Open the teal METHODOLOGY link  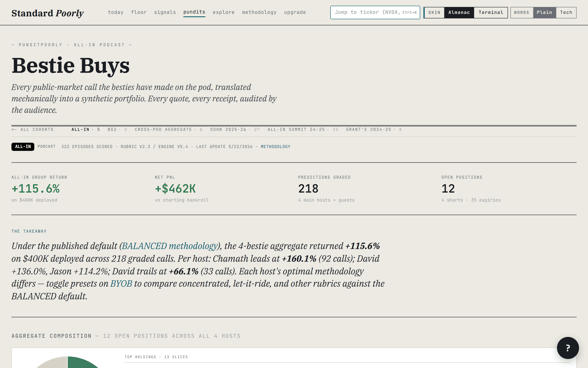[276, 147]
